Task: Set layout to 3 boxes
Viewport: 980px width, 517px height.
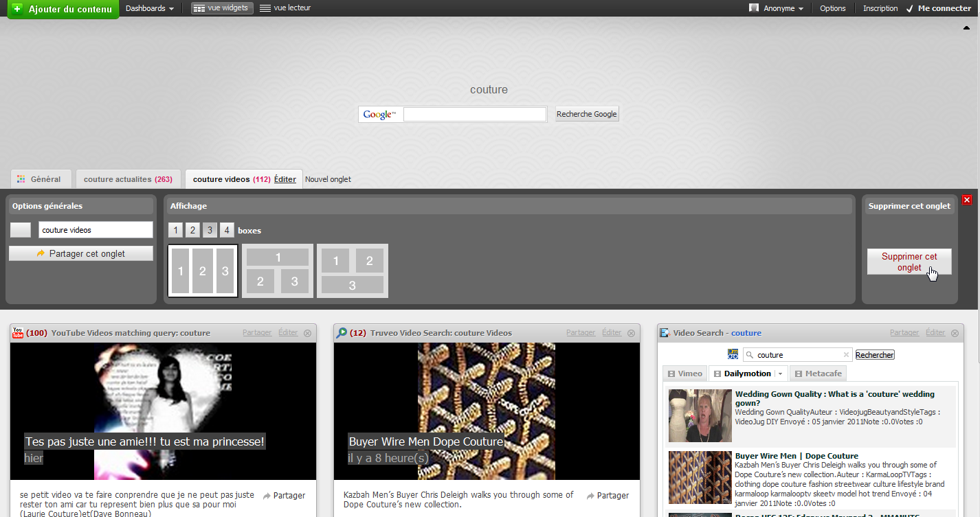Action: click(210, 231)
